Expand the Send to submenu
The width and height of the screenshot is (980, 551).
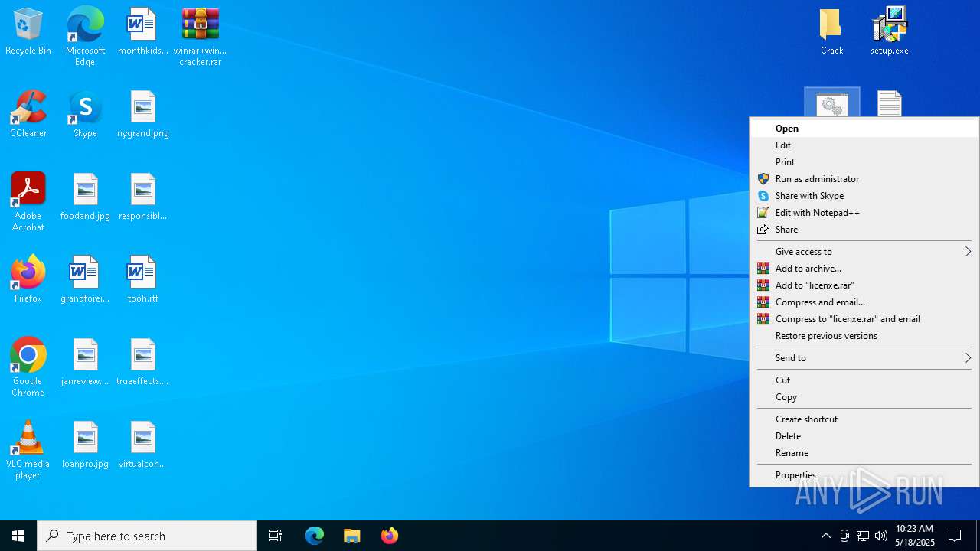(x=864, y=358)
